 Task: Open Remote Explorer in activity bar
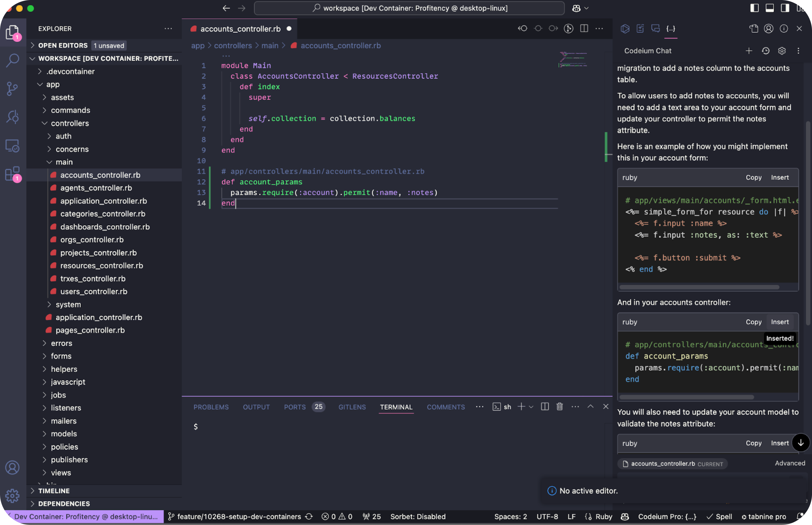13,146
